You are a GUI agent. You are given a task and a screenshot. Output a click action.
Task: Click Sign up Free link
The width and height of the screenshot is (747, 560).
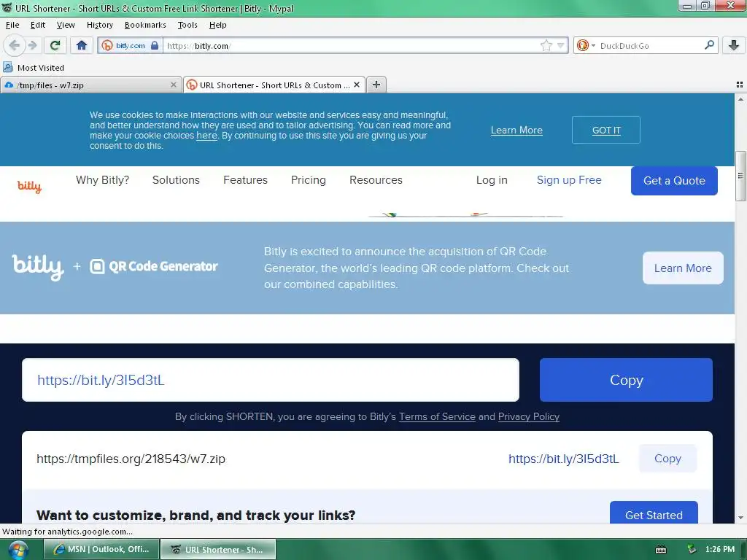(569, 180)
